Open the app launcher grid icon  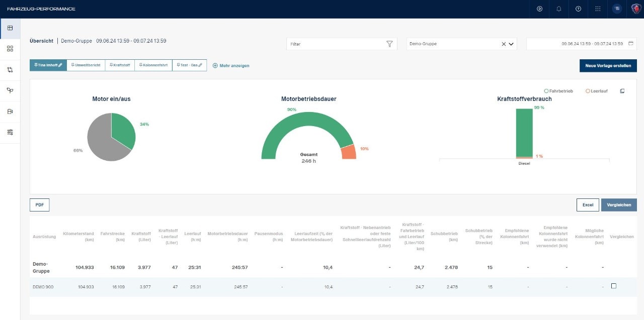[x=598, y=9]
